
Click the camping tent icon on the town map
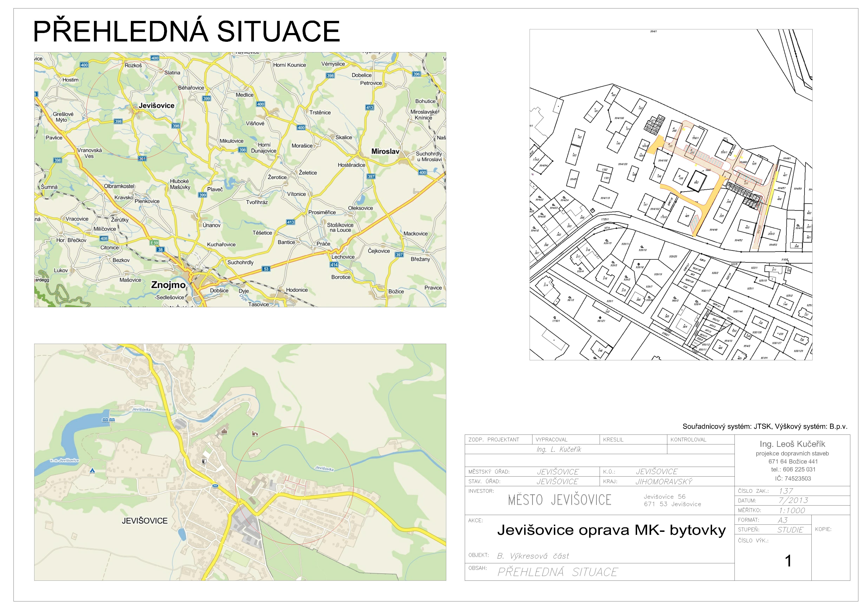(92, 471)
